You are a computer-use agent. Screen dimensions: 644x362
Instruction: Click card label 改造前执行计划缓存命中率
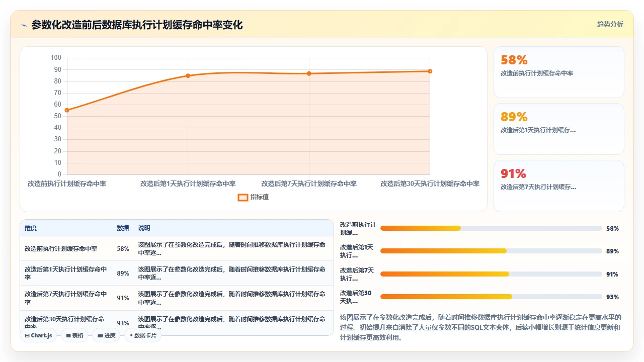point(537,73)
